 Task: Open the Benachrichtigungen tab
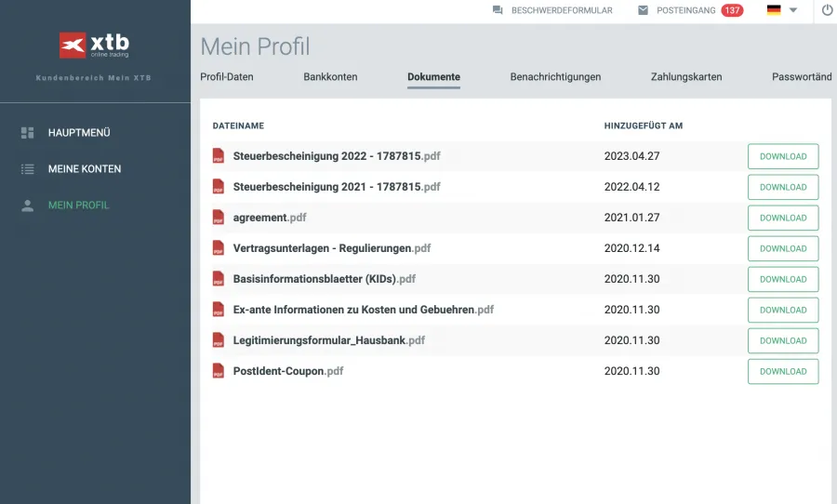click(555, 77)
